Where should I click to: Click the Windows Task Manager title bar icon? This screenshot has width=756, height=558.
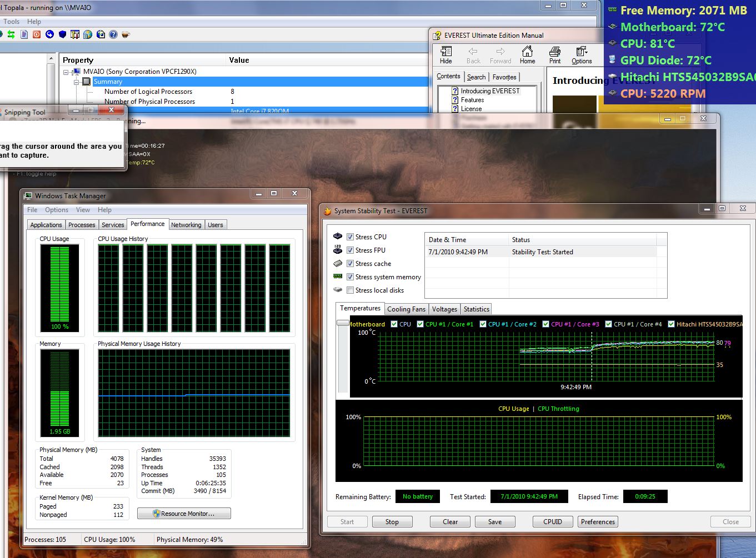[28, 195]
